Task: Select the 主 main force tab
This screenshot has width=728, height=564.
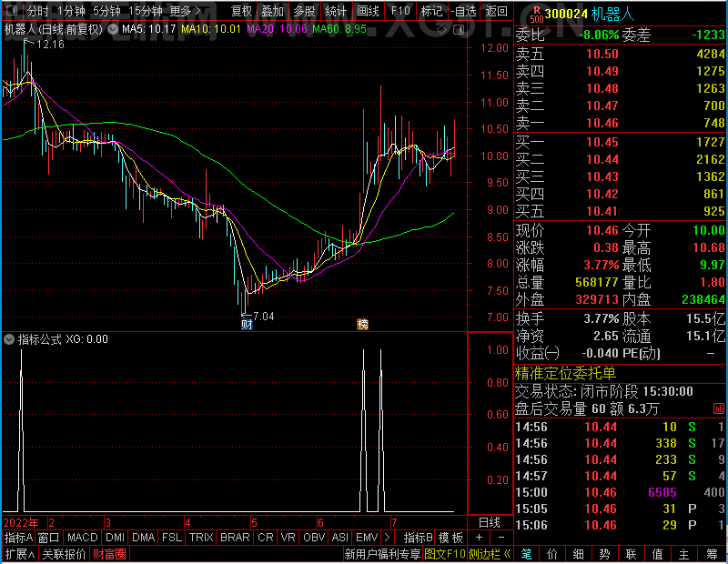Action: click(684, 554)
